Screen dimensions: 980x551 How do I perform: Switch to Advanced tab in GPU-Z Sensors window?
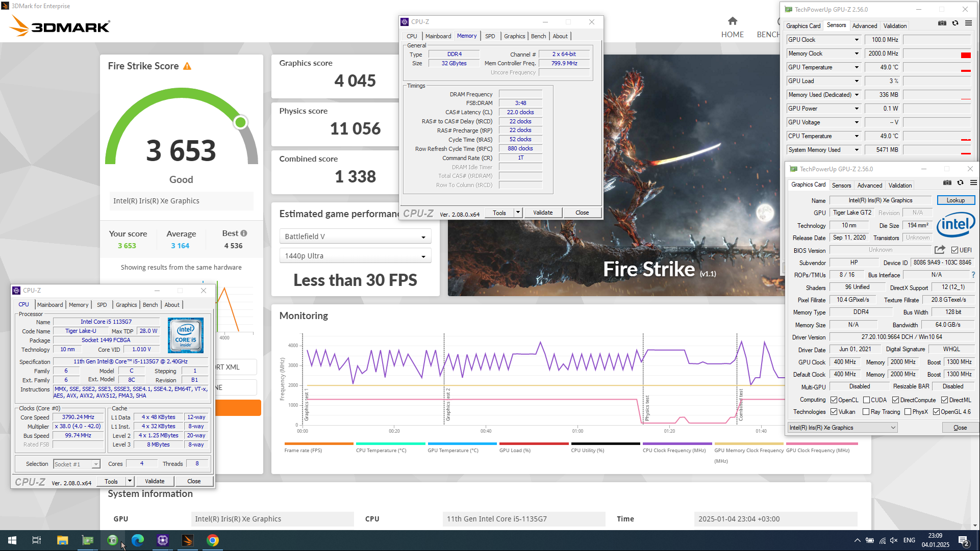pos(865,26)
